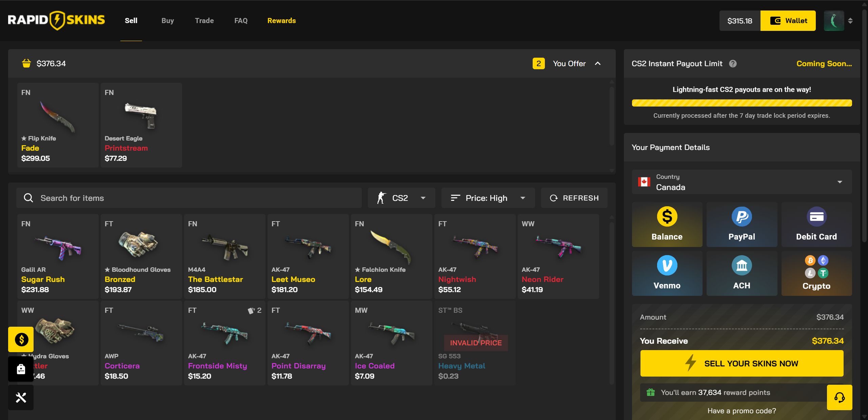Open the Rewards page

(281, 21)
